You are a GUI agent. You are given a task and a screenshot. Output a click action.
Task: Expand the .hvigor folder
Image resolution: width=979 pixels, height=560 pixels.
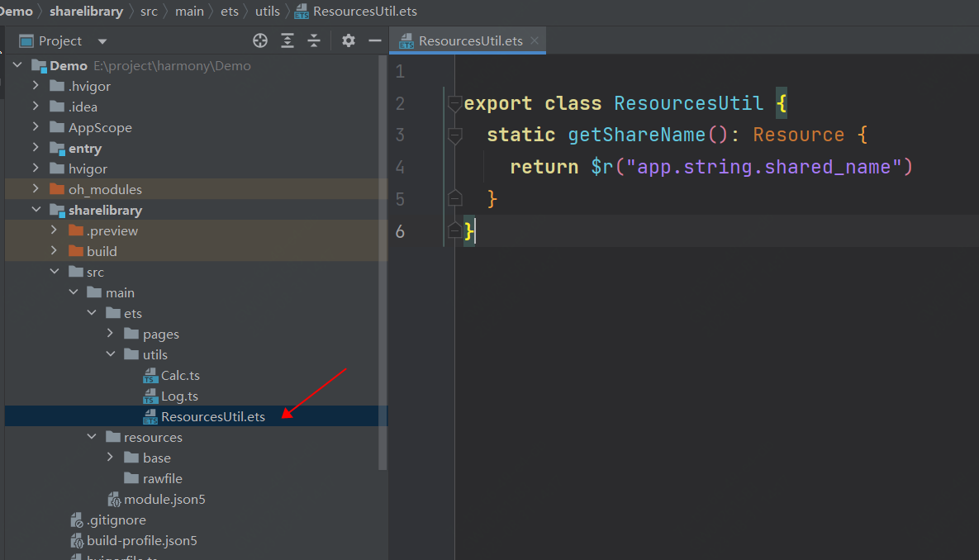pos(36,86)
